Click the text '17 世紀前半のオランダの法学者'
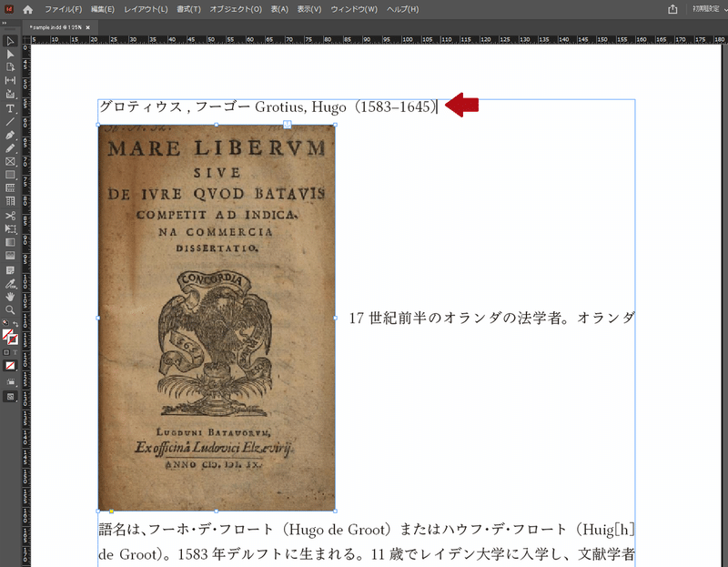This screenshot has width=728, height=567. 458,319
